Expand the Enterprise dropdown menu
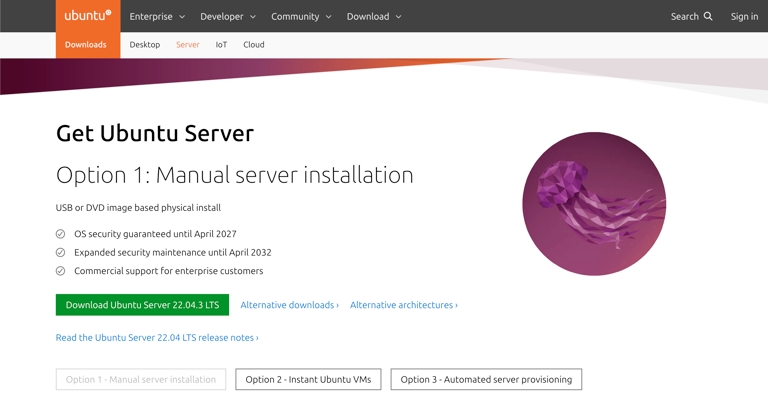Screen dimensions: 768x402 157,16
